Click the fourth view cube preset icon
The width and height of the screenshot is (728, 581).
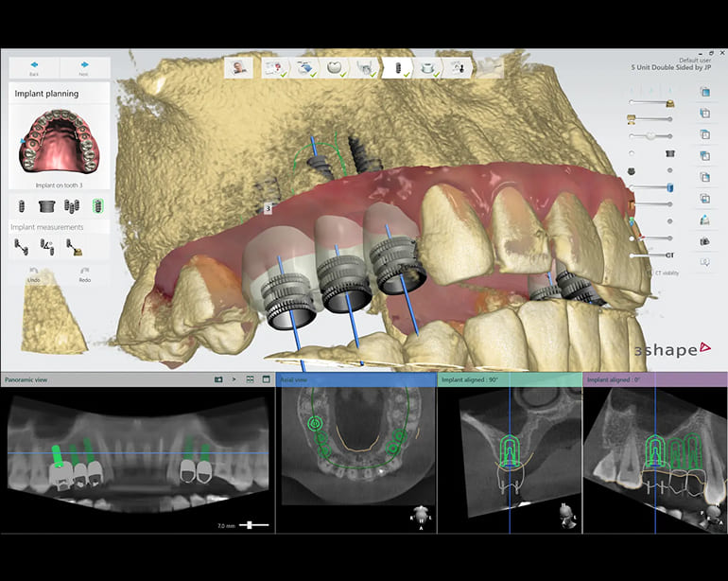tap(704, 156)
